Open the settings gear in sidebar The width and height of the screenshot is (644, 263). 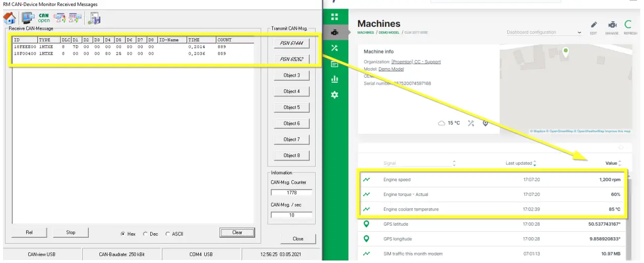[334, 95]
